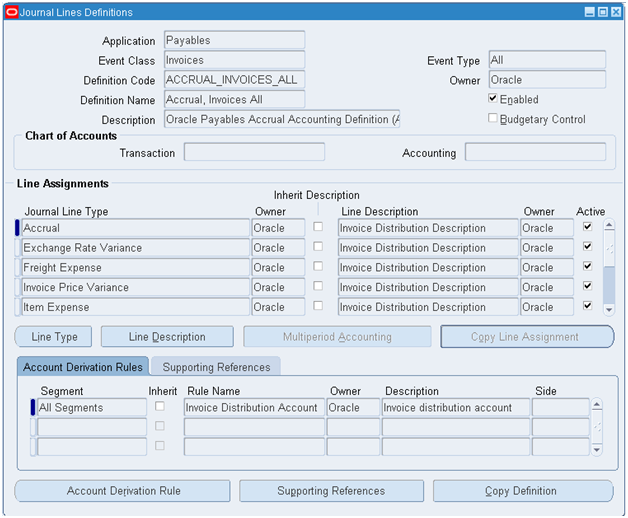The width and height of the screenshot is (628, 518).
Task: Click the Line Description field for Item Expense
Action: [428, 306]
